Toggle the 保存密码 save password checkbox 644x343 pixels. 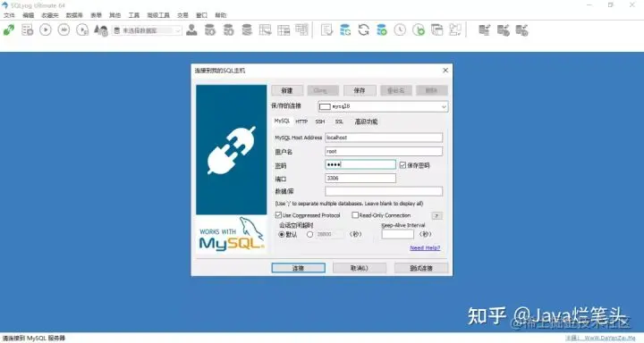pos(402,165)
